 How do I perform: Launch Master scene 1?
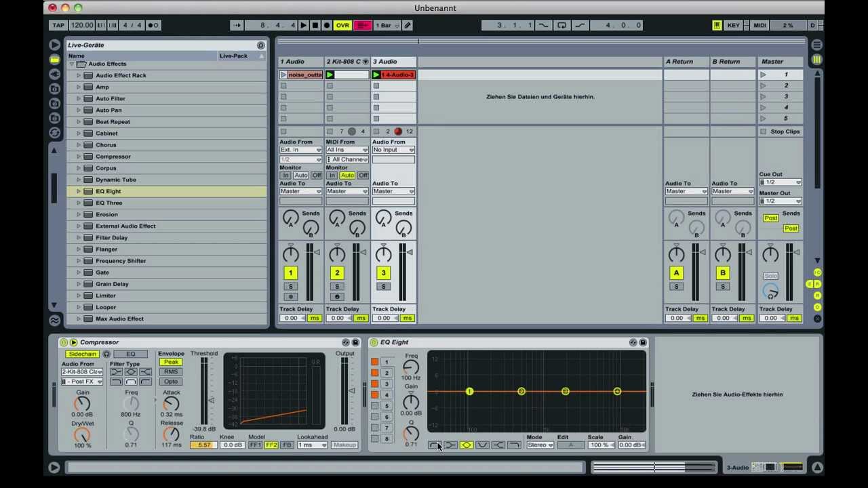point(764,75)
